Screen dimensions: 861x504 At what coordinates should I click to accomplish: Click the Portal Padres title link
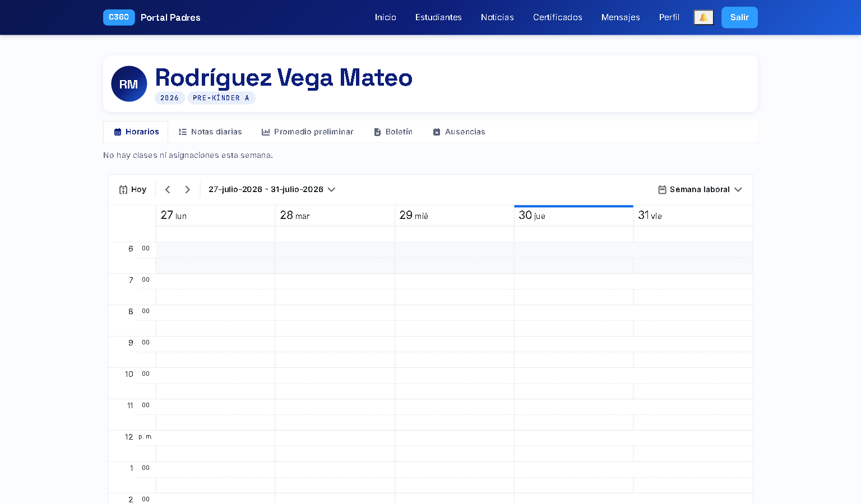click(170, 17)
